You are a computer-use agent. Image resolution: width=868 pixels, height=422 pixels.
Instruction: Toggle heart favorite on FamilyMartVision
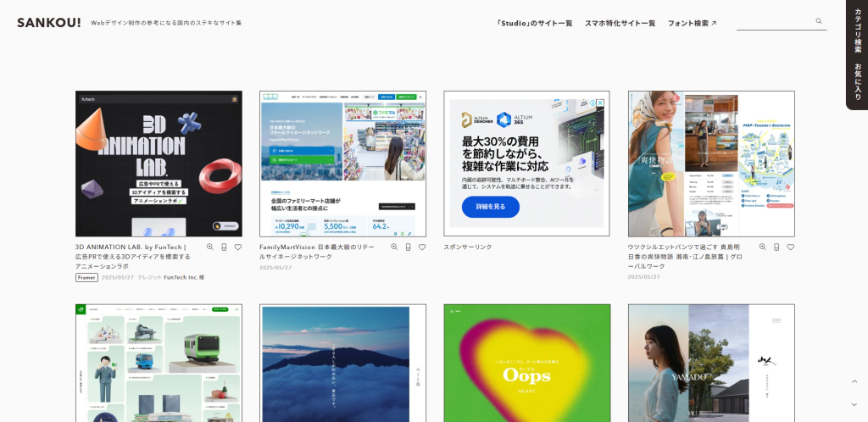[422, 247]
